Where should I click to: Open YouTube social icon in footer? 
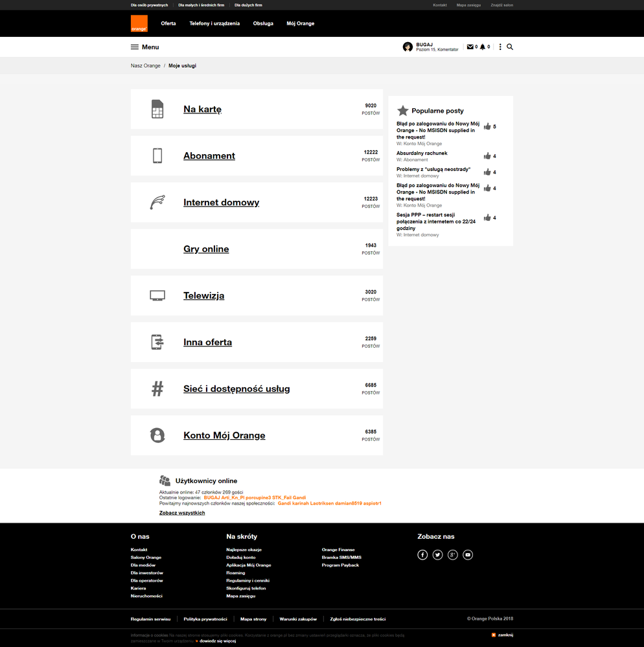click(468, 555)
